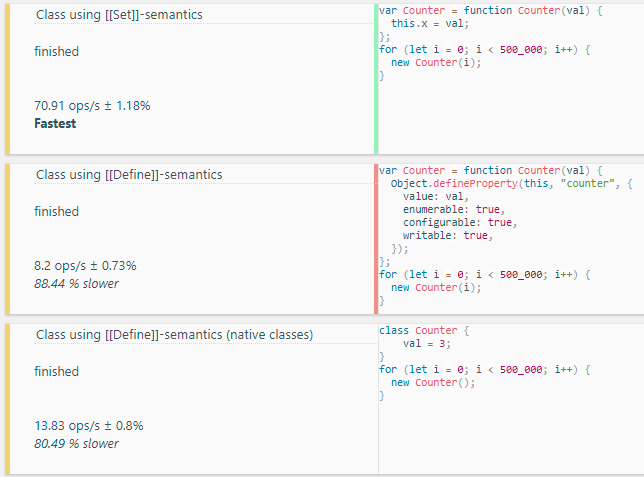Click the green fastest-result bar of the first test
This screenshot has width=644, height=477.
(376, 79)
